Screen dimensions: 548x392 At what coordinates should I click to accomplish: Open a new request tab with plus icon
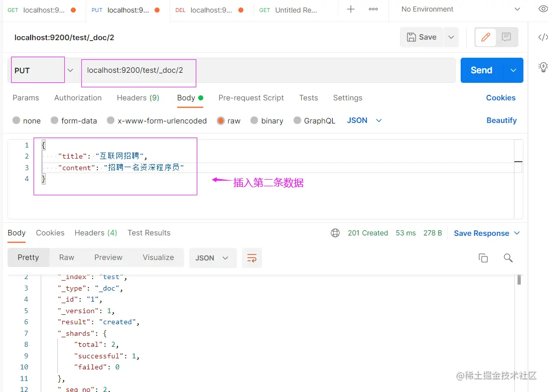[351, 9]
